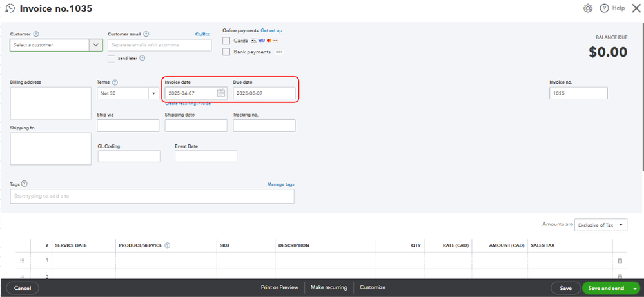Click Make recurring in footer
Image resolution: width=644 pixels, height=297 pixels.
tap(329, 287)
